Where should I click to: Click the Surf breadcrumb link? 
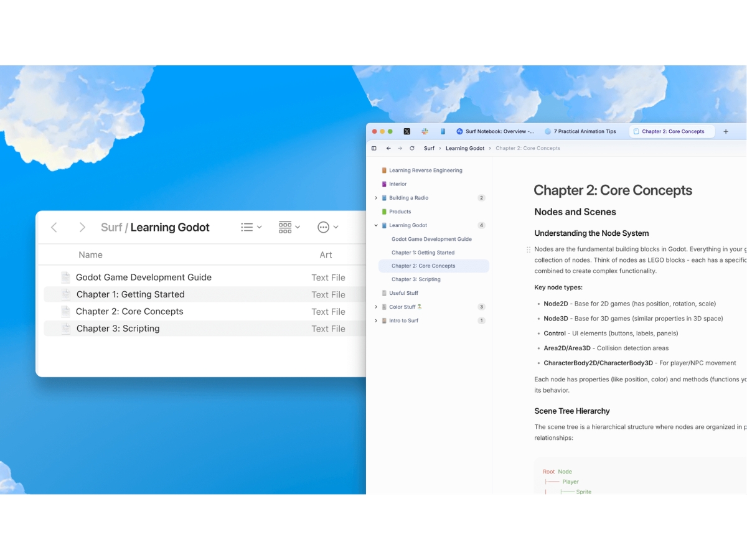(x=429, y=148)
